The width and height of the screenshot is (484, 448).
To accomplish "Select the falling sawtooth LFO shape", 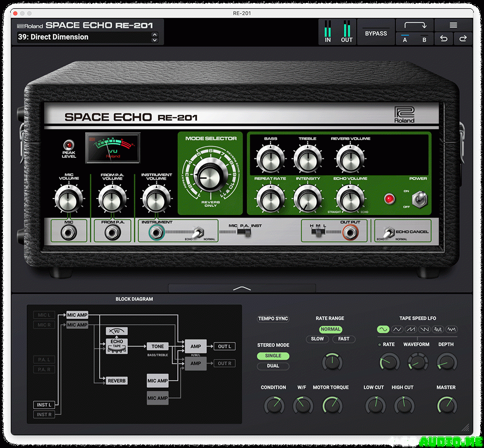I will tap(424, 329).
